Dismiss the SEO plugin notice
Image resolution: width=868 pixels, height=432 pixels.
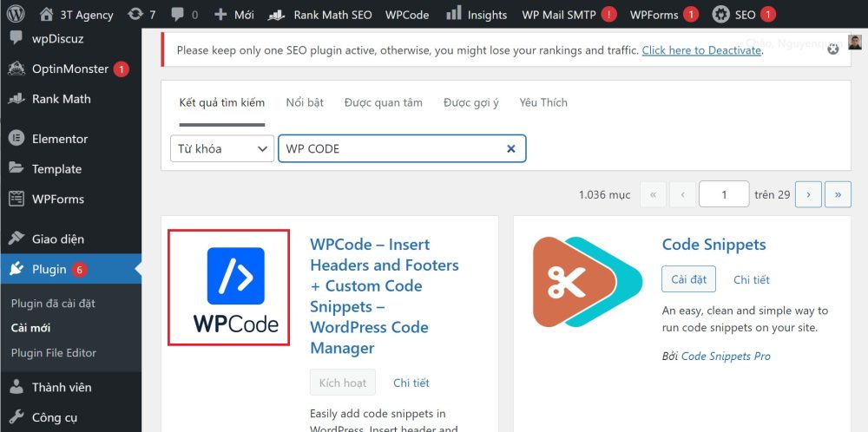[832, 49]
